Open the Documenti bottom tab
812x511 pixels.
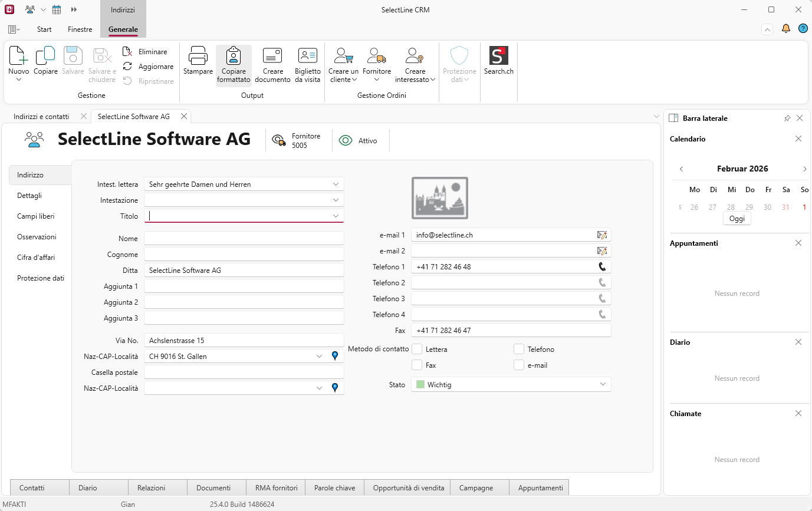pos(213,487)
